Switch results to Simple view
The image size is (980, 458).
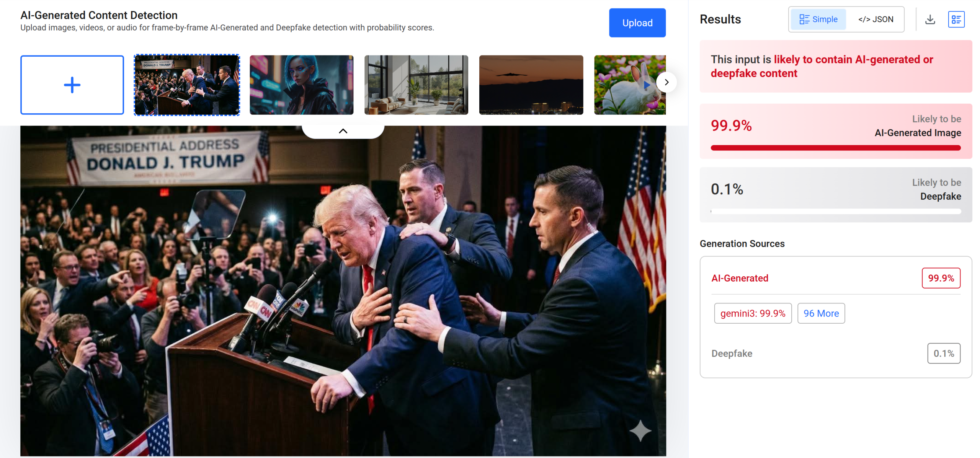coord(818,19)
